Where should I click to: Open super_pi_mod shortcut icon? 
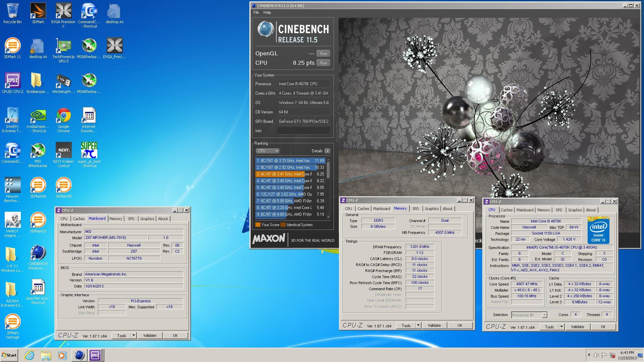(89, 155)
